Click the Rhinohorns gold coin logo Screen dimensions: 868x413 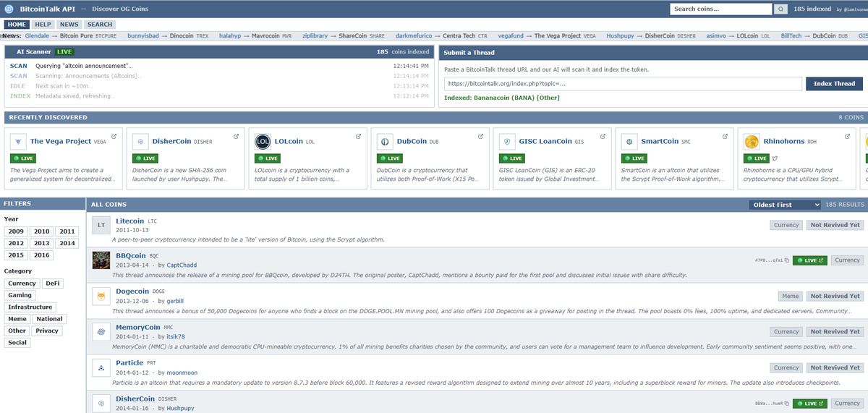point(752,142)
